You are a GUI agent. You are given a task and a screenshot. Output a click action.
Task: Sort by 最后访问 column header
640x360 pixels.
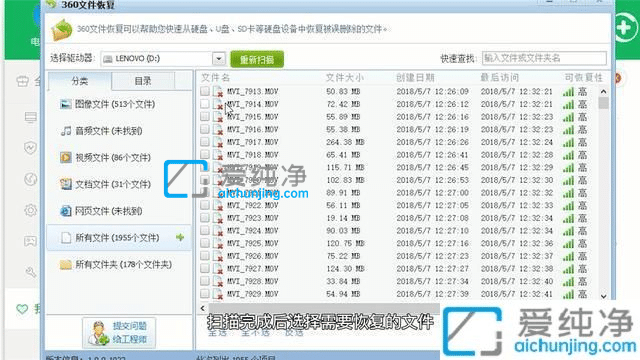pyautogui.click(x=500, y=78)
